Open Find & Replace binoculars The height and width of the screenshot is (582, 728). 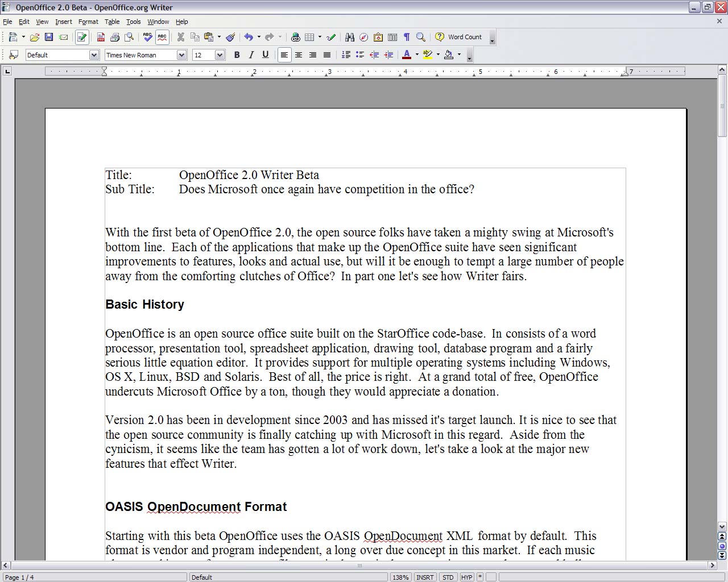tap(349, 37)
